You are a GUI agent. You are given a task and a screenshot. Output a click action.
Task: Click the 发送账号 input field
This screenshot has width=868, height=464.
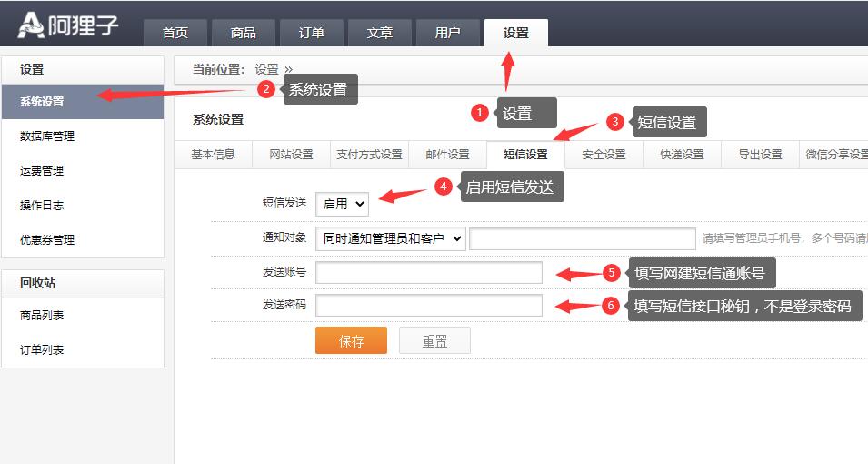click(x=428, y=272)
